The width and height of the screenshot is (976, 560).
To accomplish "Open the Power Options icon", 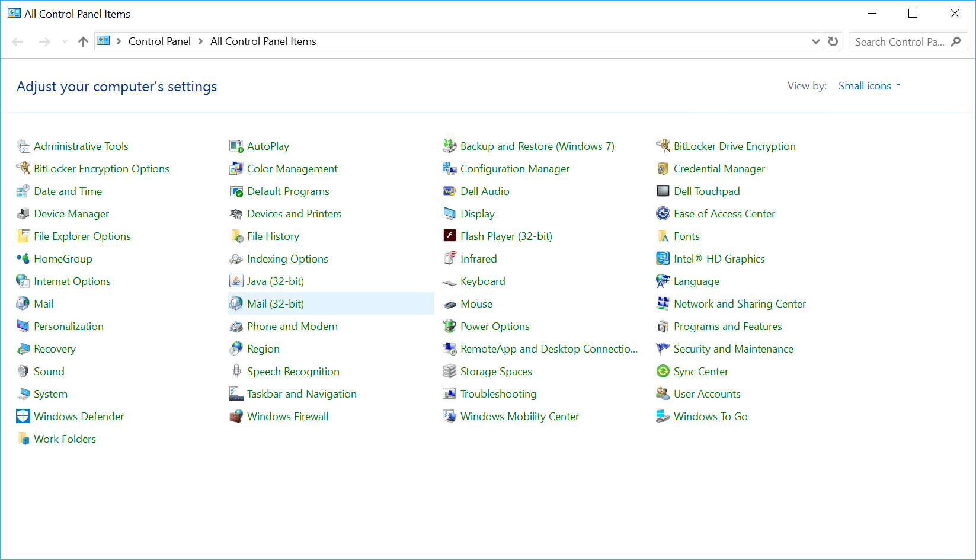I will (450, 327).
